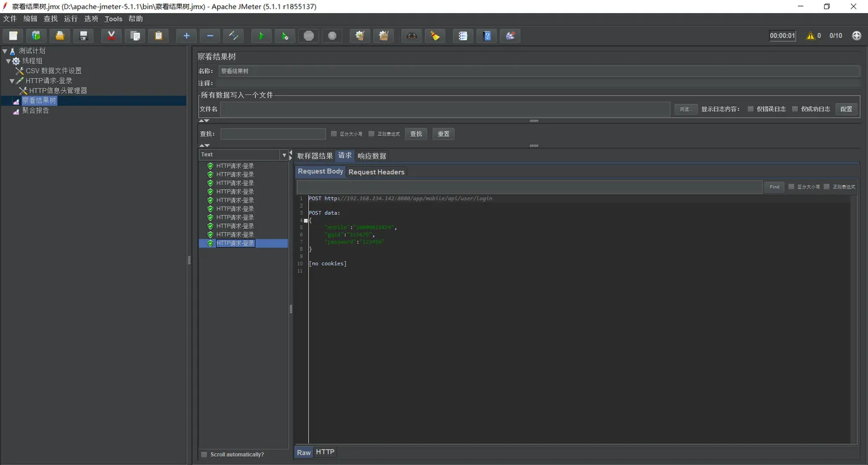Click the 重置 reset button
Screen dimensions: 868x465
point(443,134)
